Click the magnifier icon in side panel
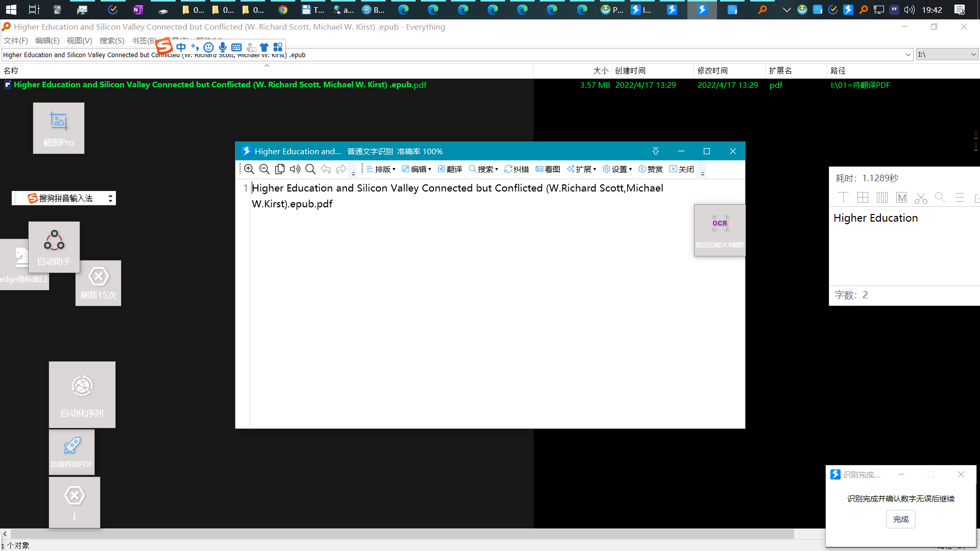The width and height of the screenshot is (980, 551). click(x=940, y=198)
